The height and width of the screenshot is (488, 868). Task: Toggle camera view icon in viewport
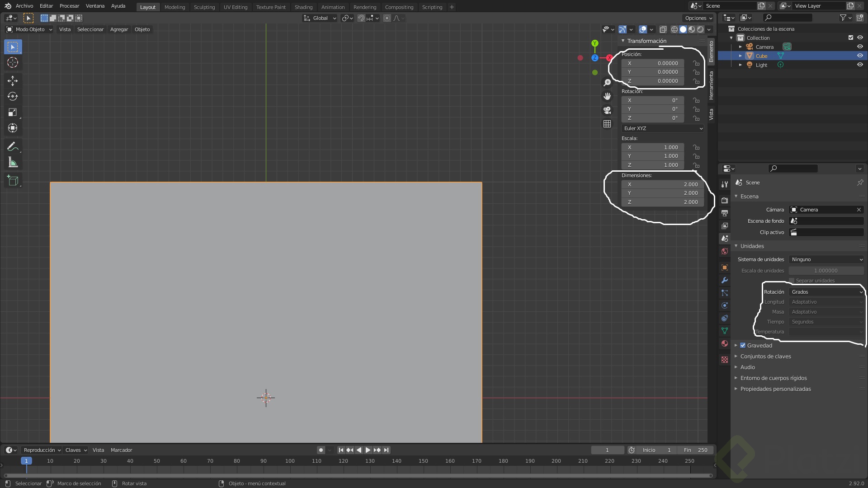(x=607, y=110)
